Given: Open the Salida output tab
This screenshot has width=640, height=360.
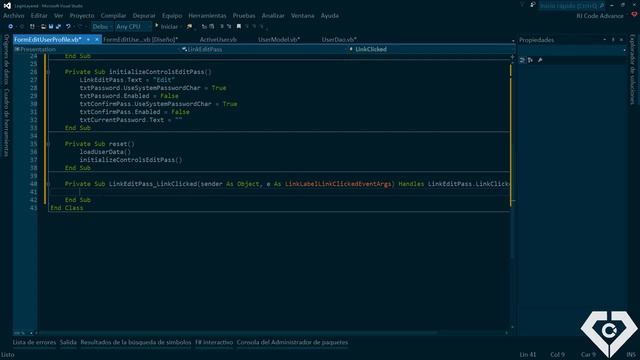Looking at the screenshot, I should point(68,342).
